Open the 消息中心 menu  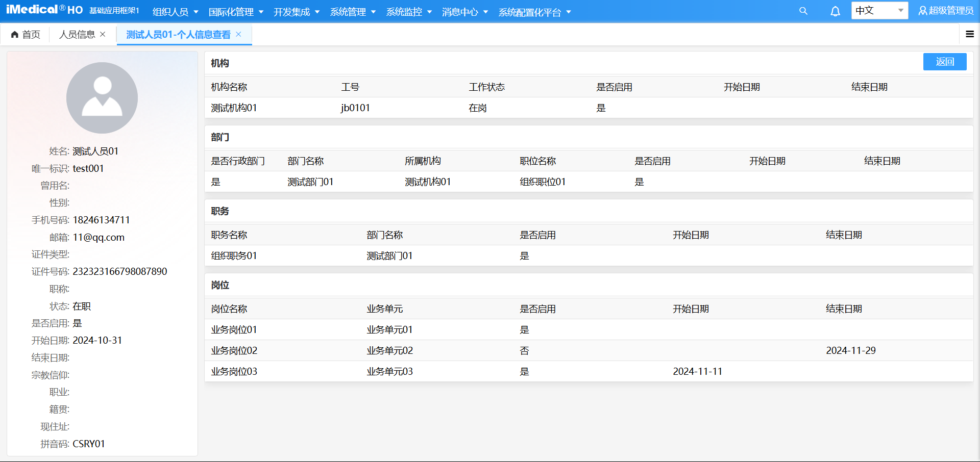tap(464, 12)
